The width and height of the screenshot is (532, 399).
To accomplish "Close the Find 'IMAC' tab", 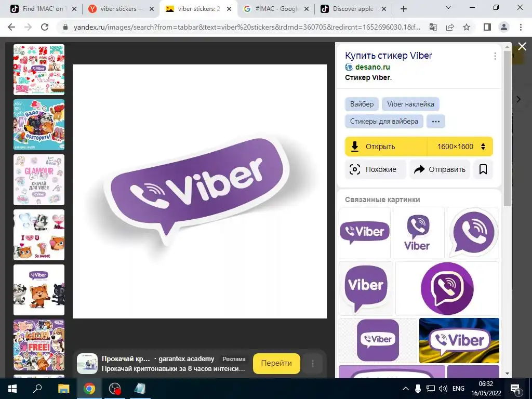I will tap(74, 9).
